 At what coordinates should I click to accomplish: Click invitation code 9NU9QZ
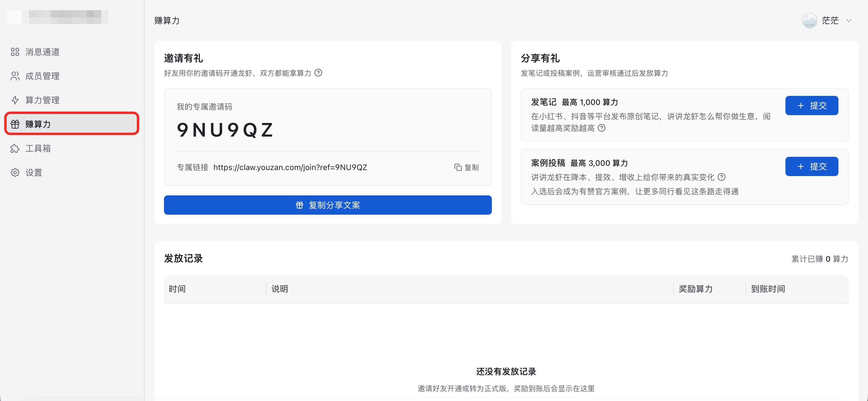(x=225, y=130)
